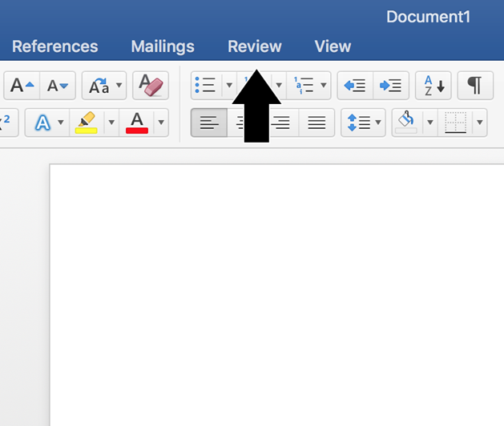Viewport: 504px width, 426px height.
Task: Increase paragraph indent
Action: click(391, 86)
